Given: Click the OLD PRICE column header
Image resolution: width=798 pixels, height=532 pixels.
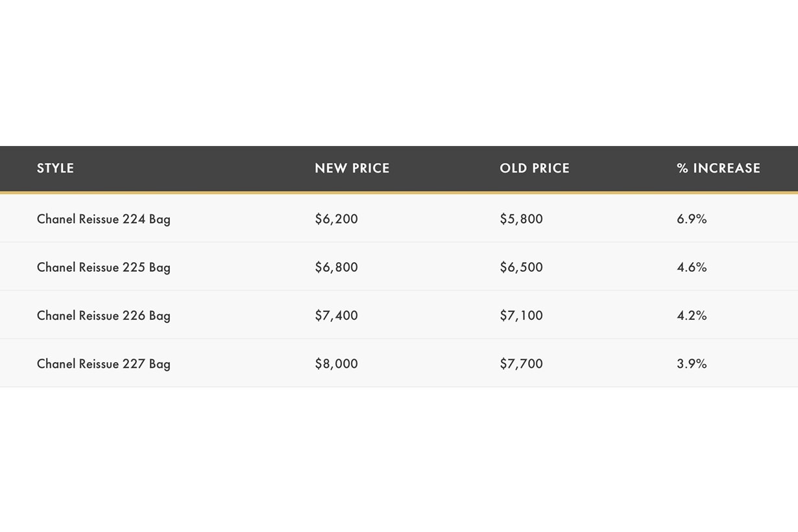Looking at the screenshot, I should (x=534, y=168).
